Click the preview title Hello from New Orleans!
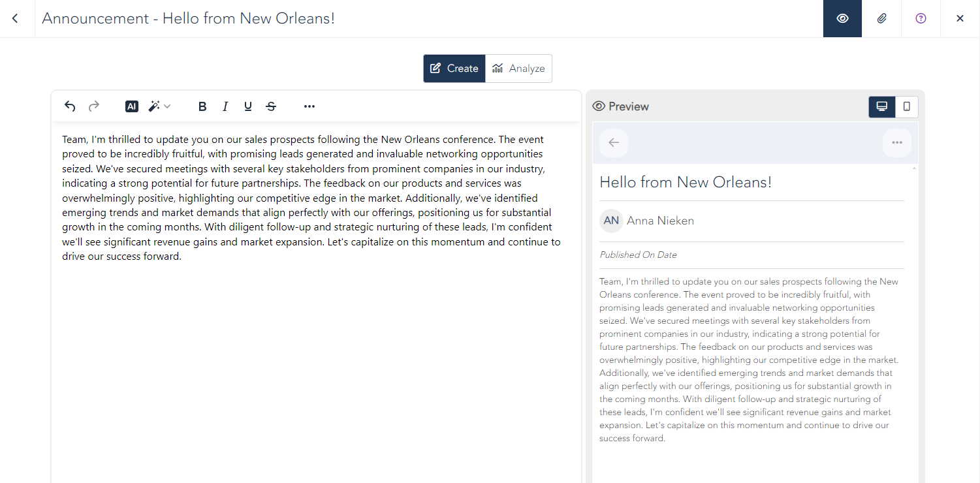 (686, 182)
